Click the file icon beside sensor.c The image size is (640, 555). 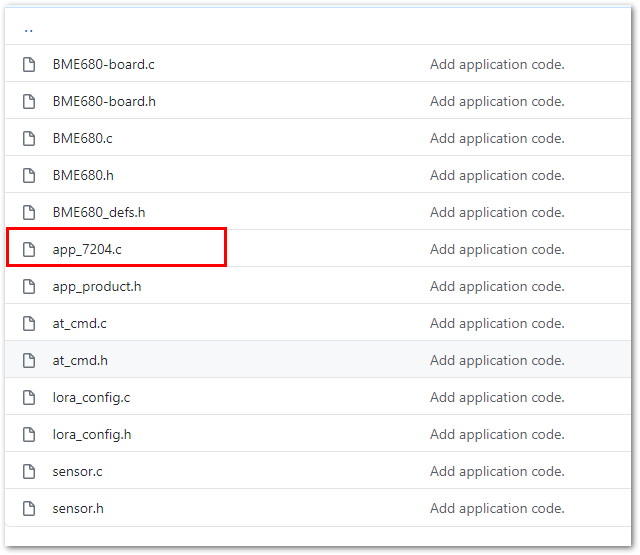coord(29,471)
